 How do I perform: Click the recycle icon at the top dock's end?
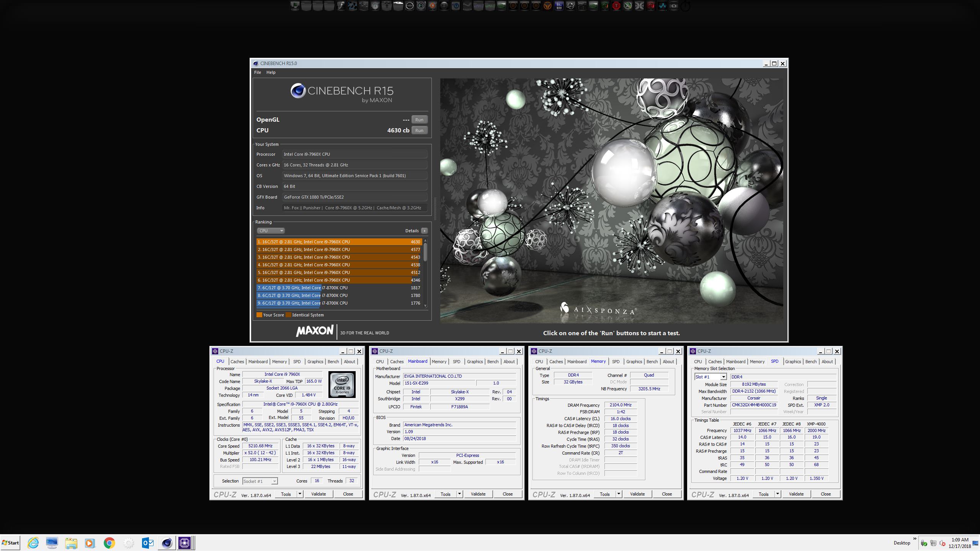tap(674, 6)
